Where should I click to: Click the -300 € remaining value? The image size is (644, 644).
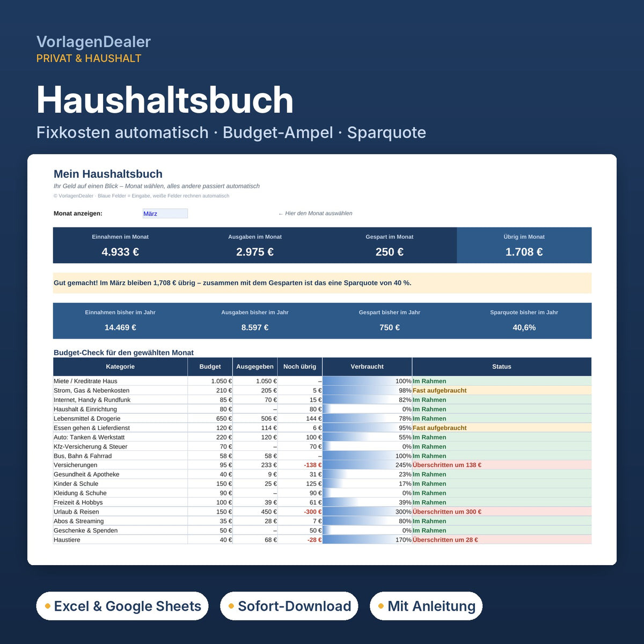coord(313,512)
